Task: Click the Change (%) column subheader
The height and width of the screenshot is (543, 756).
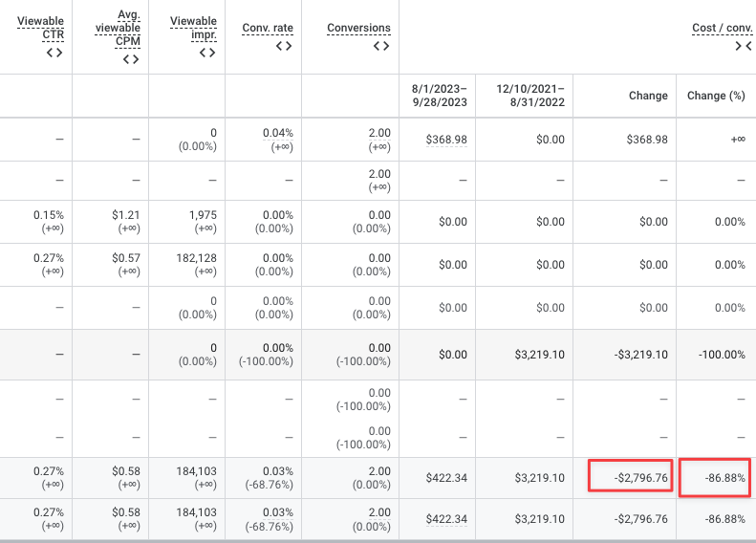Action: pyautogui.click(x=716, y=96)
